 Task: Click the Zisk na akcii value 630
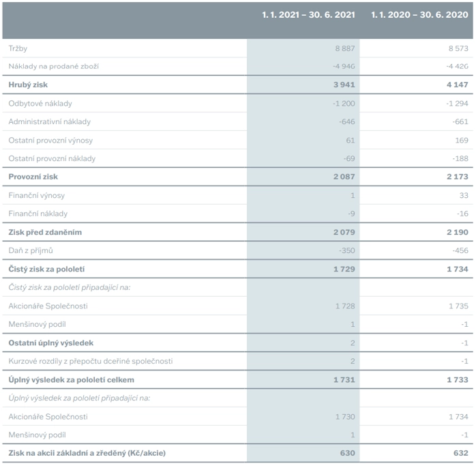click(x=347, y=453)
